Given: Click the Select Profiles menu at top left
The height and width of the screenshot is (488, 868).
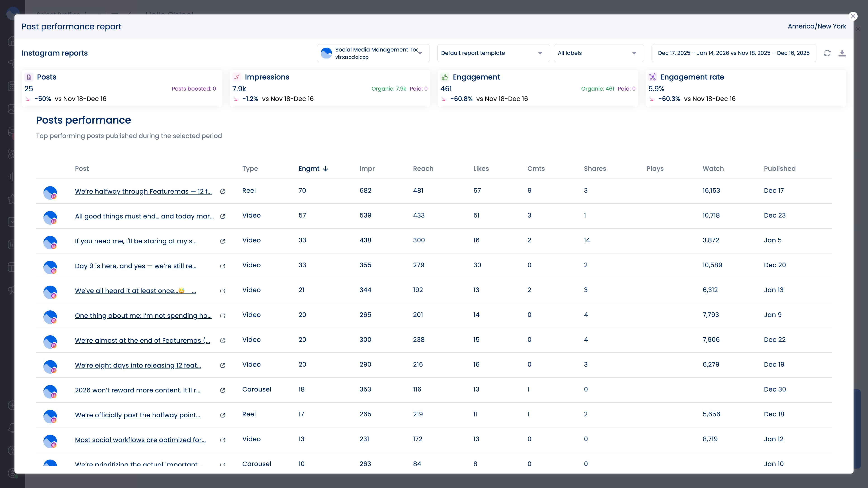Looking at the screenshot, I should 62,14.
